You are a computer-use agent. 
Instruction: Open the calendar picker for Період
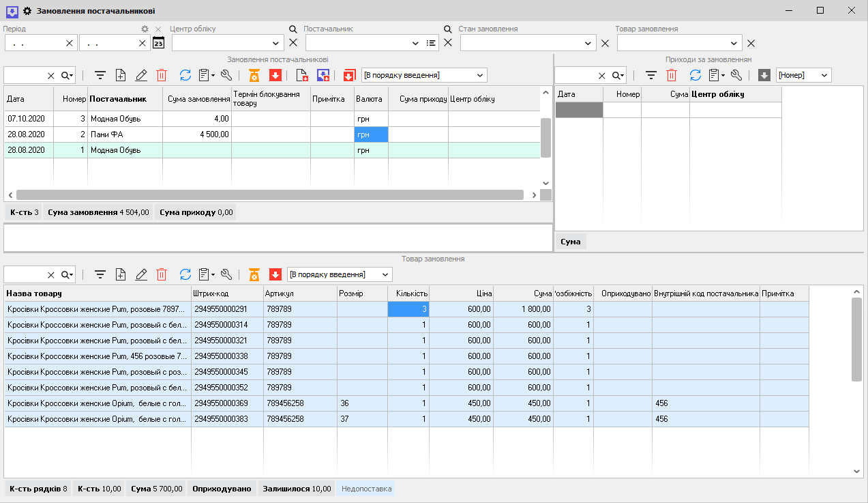(x=158, y=43)
